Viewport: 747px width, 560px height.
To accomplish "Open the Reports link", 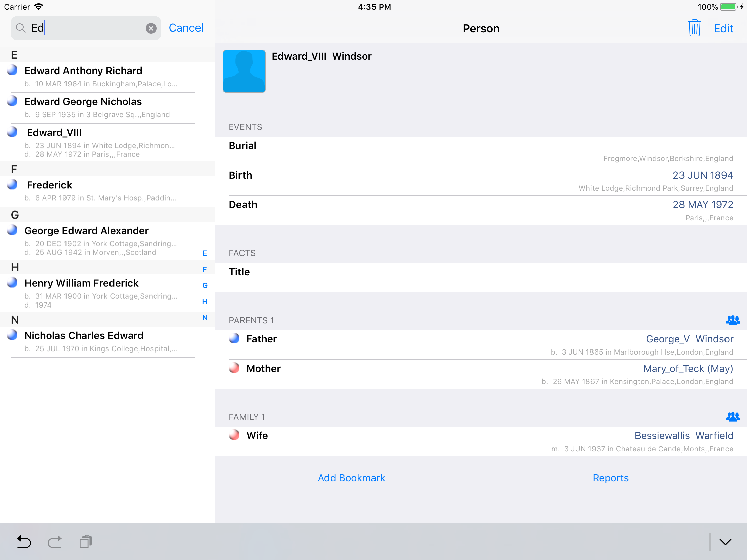I will [x=610, y=478].
